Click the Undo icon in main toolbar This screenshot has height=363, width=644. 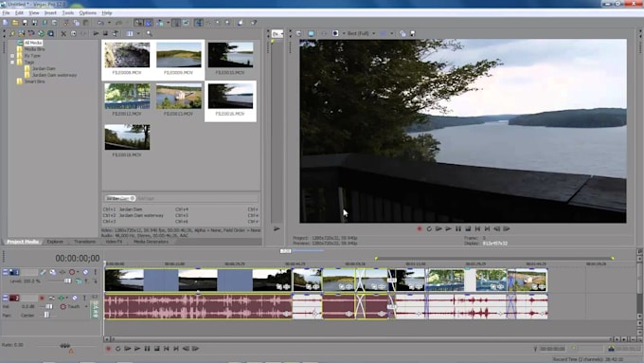(100, 23)
